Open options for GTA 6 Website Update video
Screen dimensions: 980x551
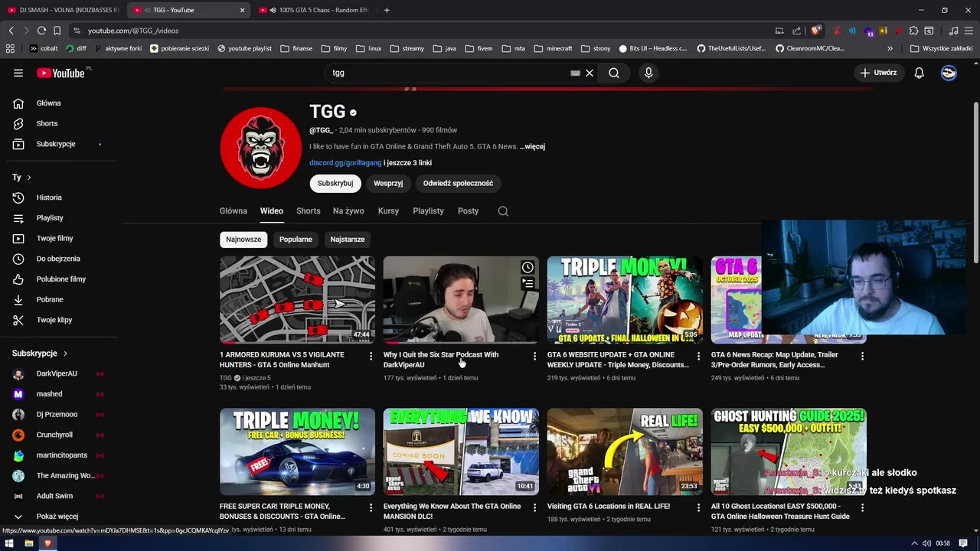pyautogui.click(x=698, y=356)
